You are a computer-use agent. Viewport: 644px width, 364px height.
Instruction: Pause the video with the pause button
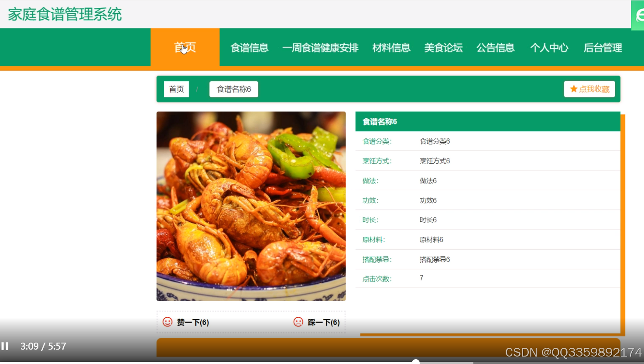click(x=5, y=346)
